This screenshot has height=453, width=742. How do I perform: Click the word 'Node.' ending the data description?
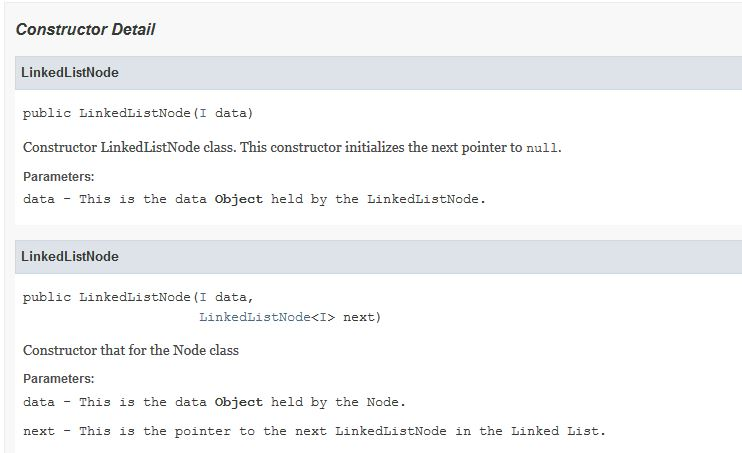click(386, 402)
